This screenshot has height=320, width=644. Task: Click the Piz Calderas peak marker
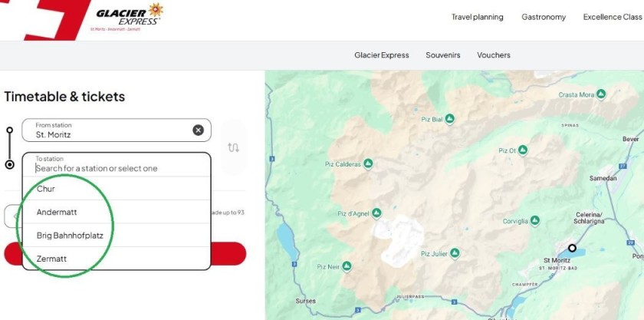click(368, 163)
